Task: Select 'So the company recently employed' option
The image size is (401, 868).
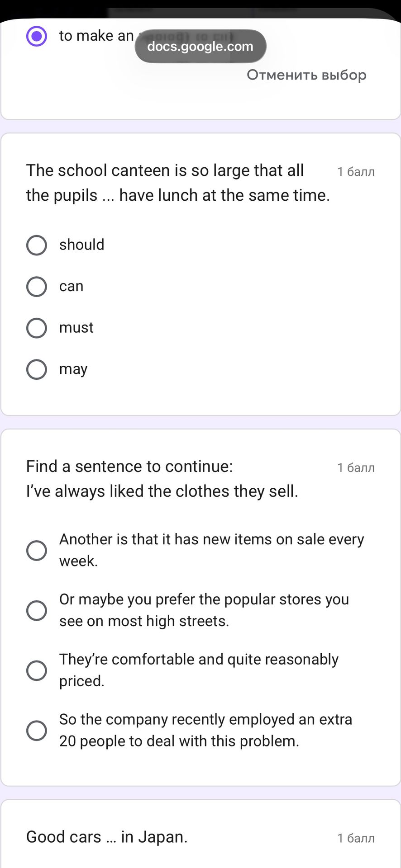Action: (x=37, y=731)
